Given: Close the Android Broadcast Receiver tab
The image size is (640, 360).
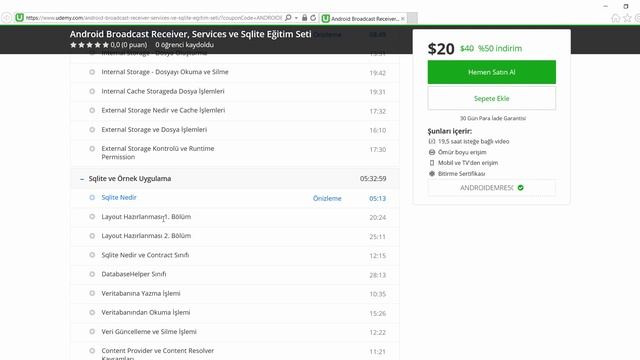Looking at the screenshot, I should pyautogui.click(x=403, y=18).
